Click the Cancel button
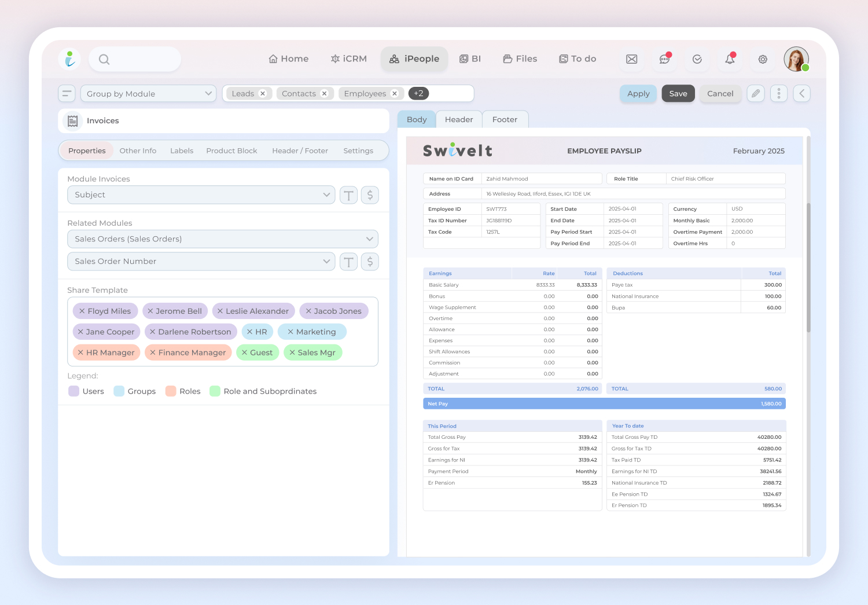The height and width of the screenshot is (605, 868). [x=720, y=94]
